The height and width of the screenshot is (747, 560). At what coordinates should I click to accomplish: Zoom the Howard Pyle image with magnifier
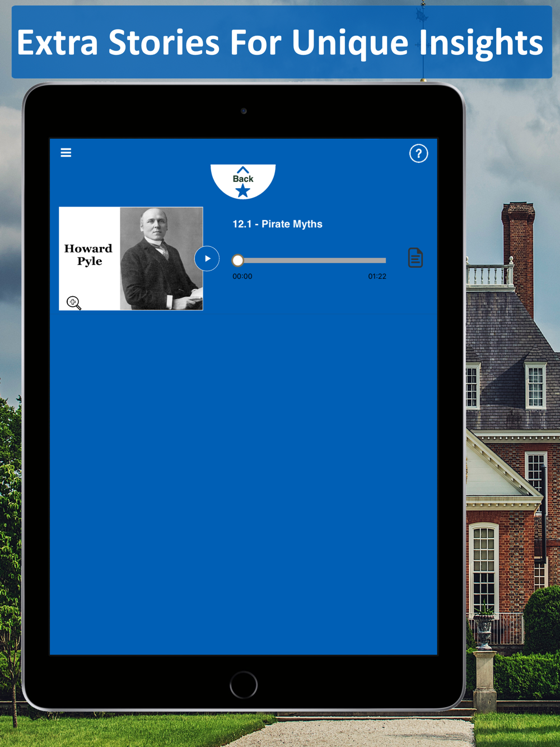click(74, 303)
